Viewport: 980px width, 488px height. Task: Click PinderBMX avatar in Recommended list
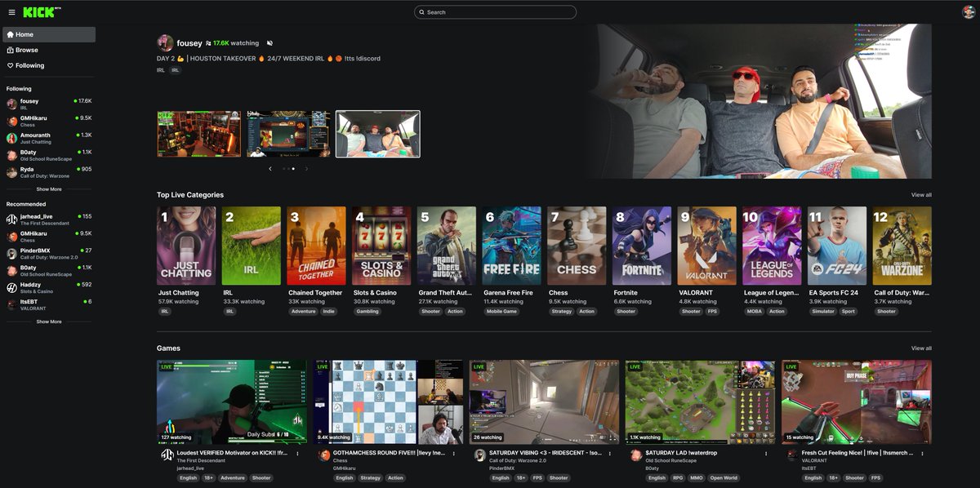coord(11,254)
